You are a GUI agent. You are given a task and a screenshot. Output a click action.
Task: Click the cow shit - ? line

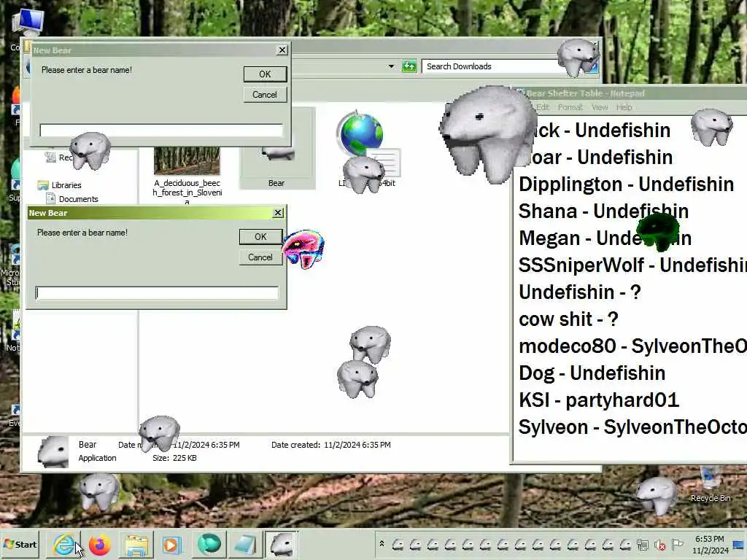[x=568, y=319]
